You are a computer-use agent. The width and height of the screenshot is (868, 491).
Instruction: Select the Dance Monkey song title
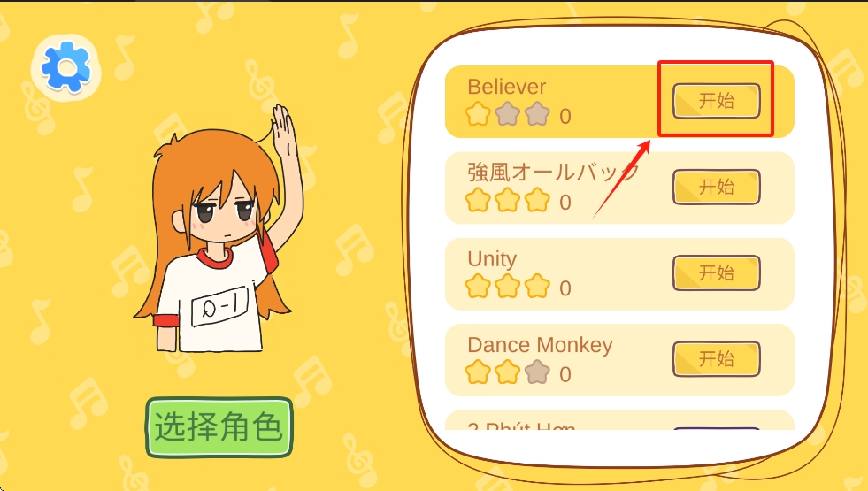point(540,345)
